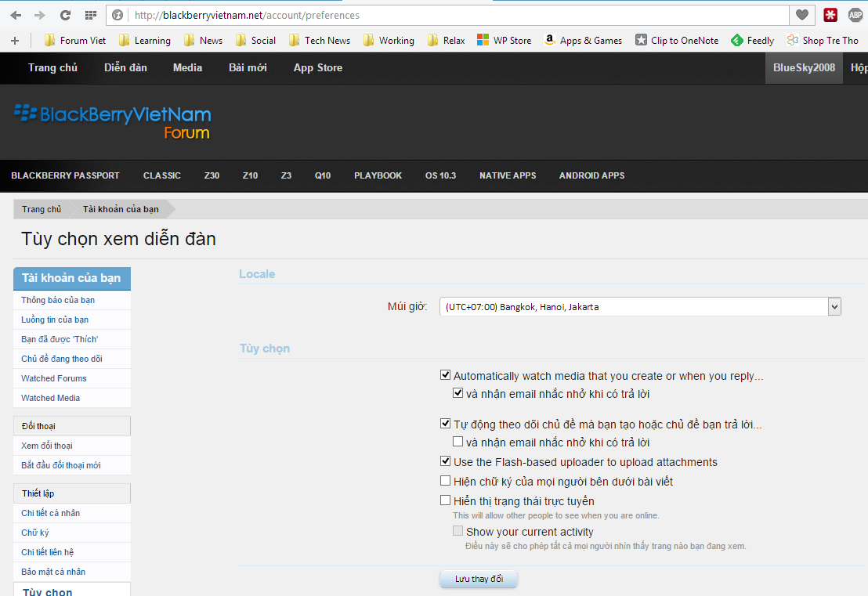868x596 pixels.
Task: Toggle Use the Flash-based uploader checkbox
Action: [x=445, y=461]
